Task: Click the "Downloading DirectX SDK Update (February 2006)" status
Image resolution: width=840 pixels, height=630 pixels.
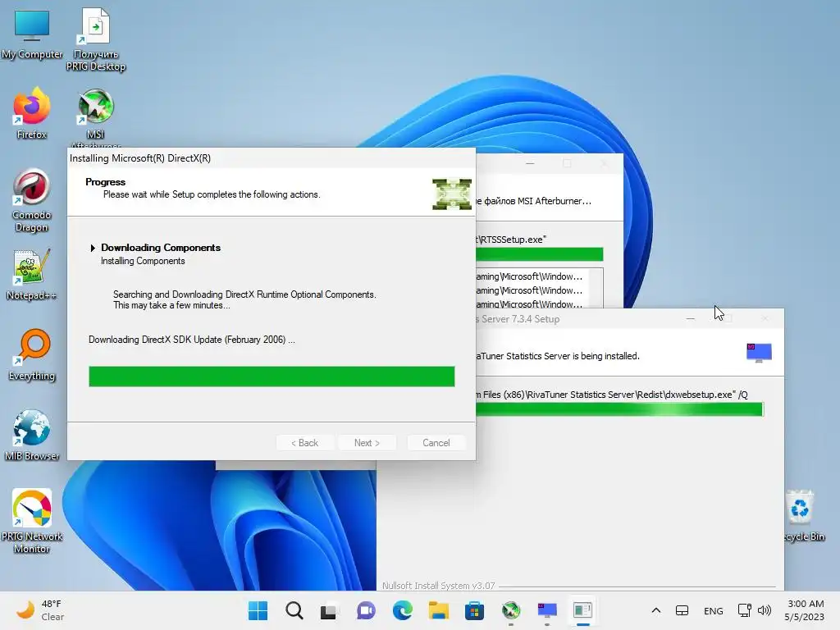Action: tap(192, 340)
